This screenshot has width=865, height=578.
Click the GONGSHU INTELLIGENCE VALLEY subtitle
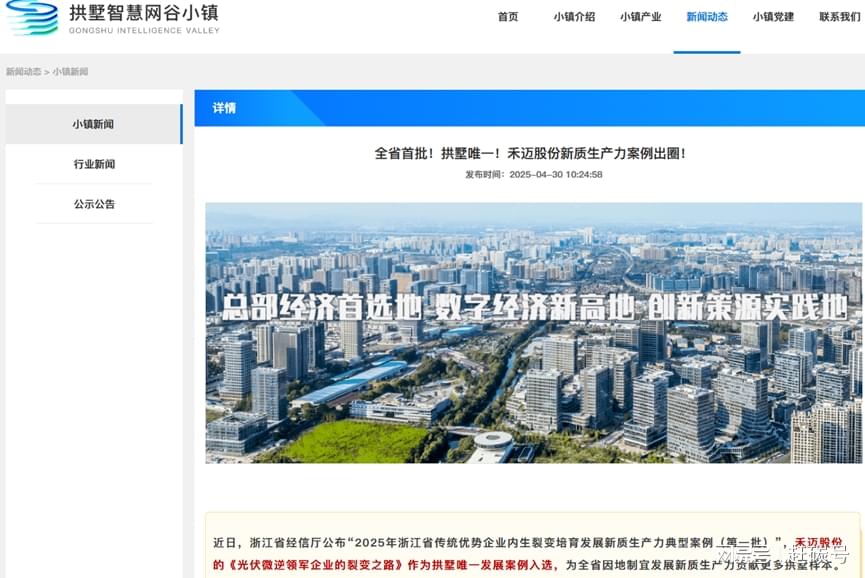click(143, 31)
